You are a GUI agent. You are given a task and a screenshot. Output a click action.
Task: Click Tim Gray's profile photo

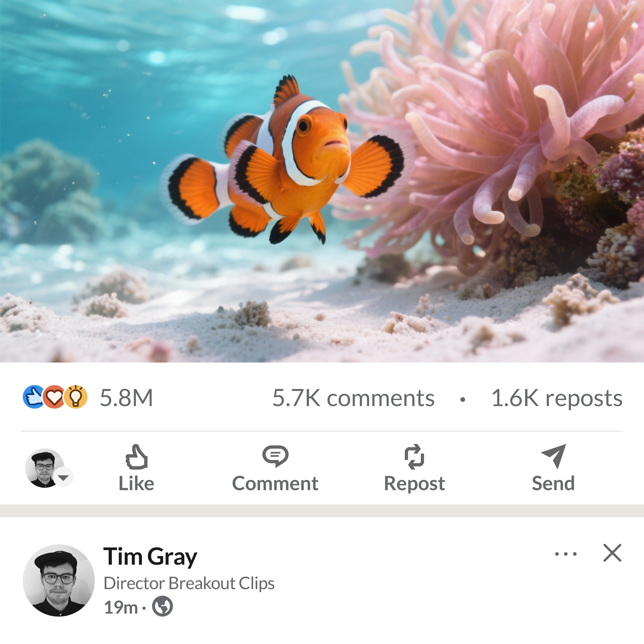(59, 580)
